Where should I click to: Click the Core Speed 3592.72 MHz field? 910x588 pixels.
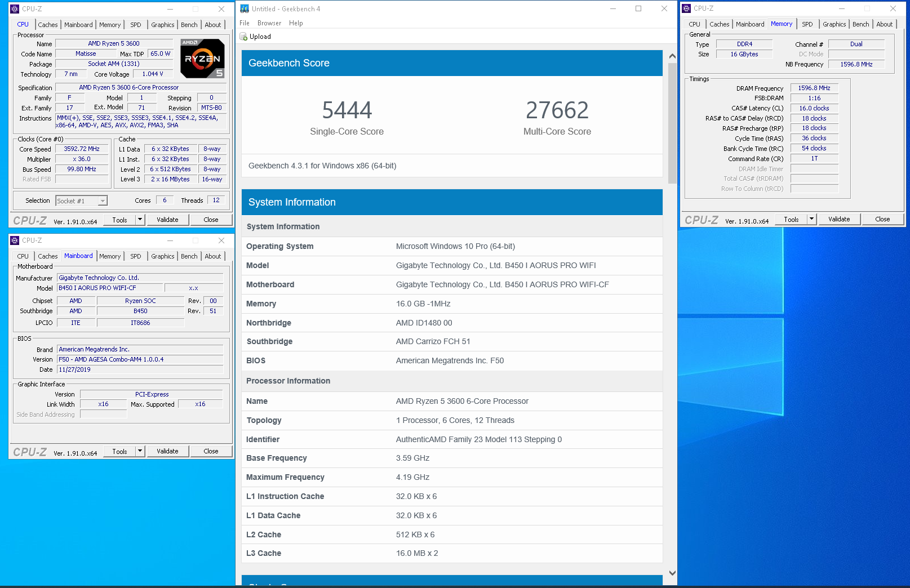(82, 149)
